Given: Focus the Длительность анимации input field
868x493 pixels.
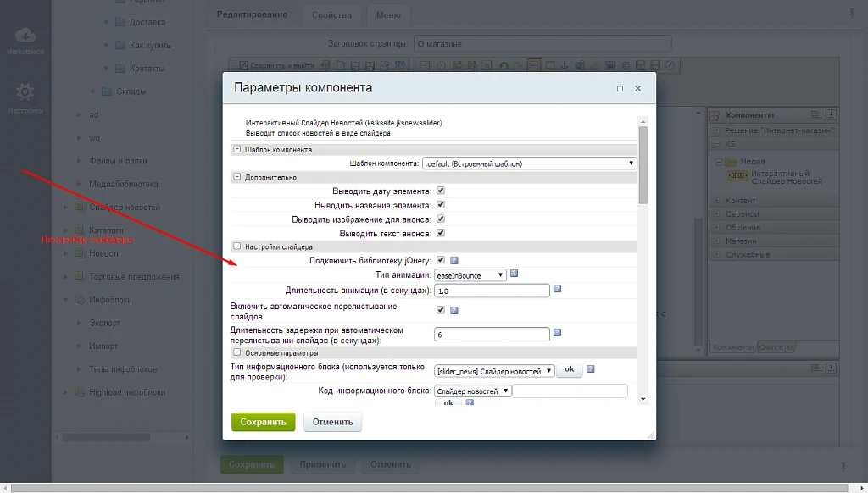Looking at the screenshot, I should click(x=492, y=291).
